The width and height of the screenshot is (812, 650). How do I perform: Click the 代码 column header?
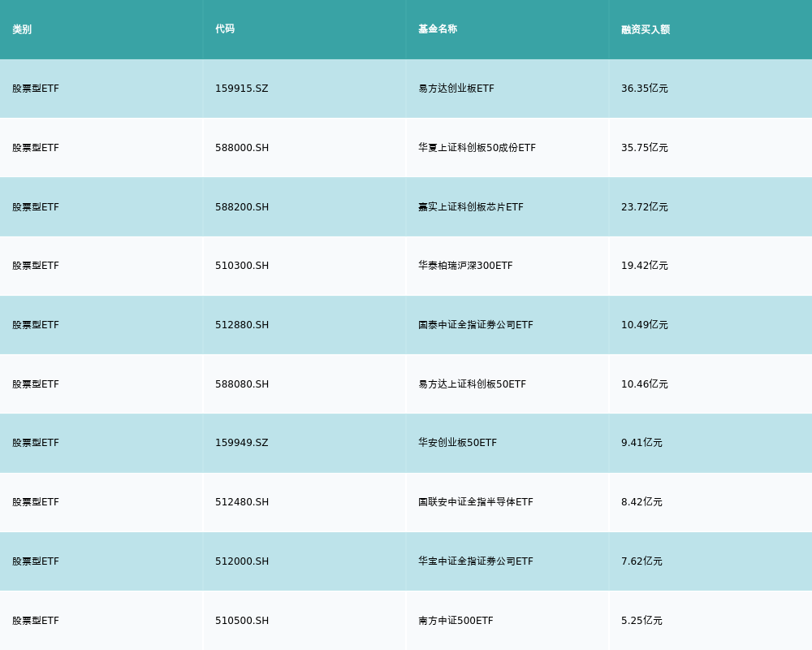225,29
